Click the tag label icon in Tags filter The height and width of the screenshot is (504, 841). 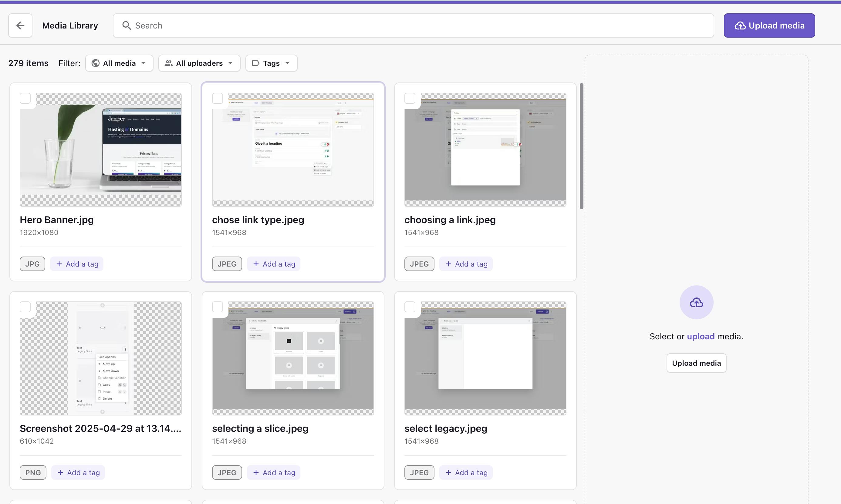(x=255, y=63)
